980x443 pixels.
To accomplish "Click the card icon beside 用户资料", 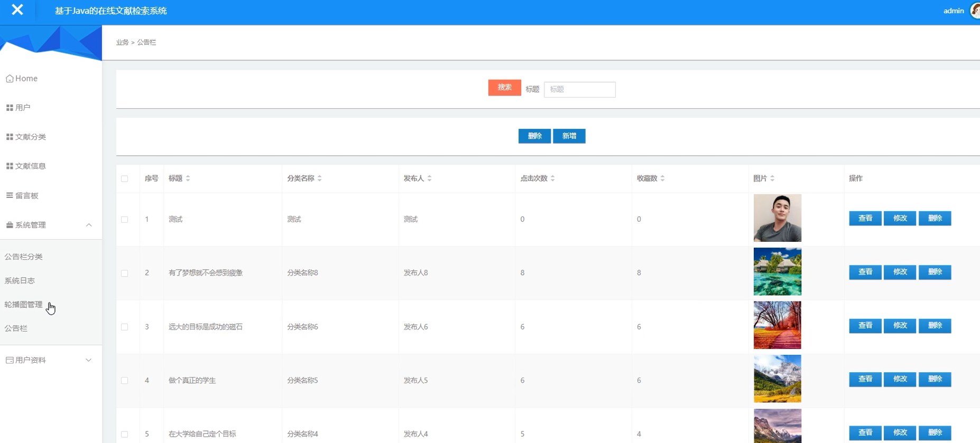I will tap(10, 360).
